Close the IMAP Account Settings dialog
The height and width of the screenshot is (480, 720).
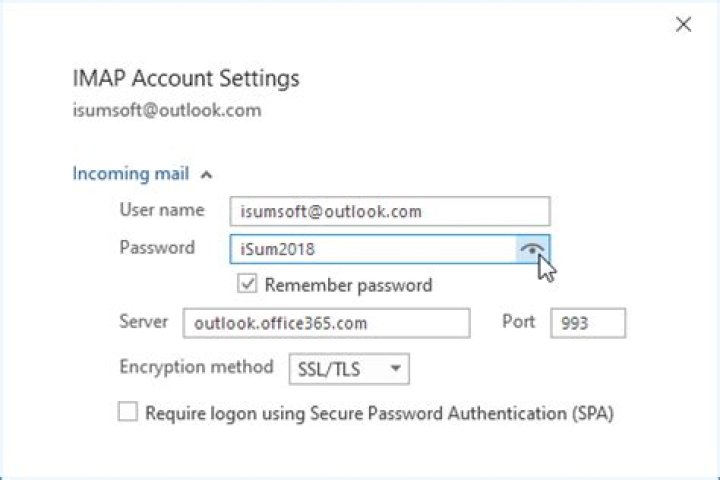(x=684, y=25)
